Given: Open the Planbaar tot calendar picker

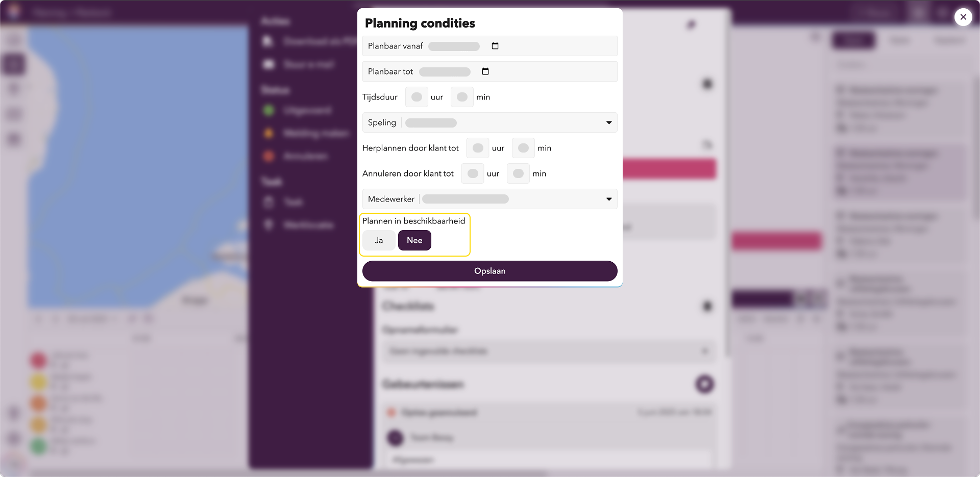Looking at the screenshot, I should coord(485,71).
